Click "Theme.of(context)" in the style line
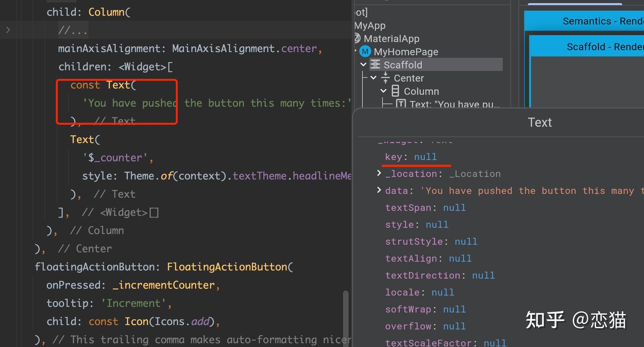The image size is (644, 347). coord(177,176)
